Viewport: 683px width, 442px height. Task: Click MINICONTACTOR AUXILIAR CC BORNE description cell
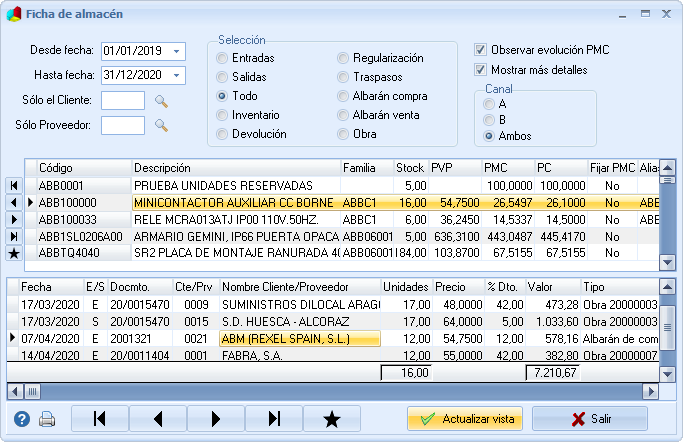[236, 203]
